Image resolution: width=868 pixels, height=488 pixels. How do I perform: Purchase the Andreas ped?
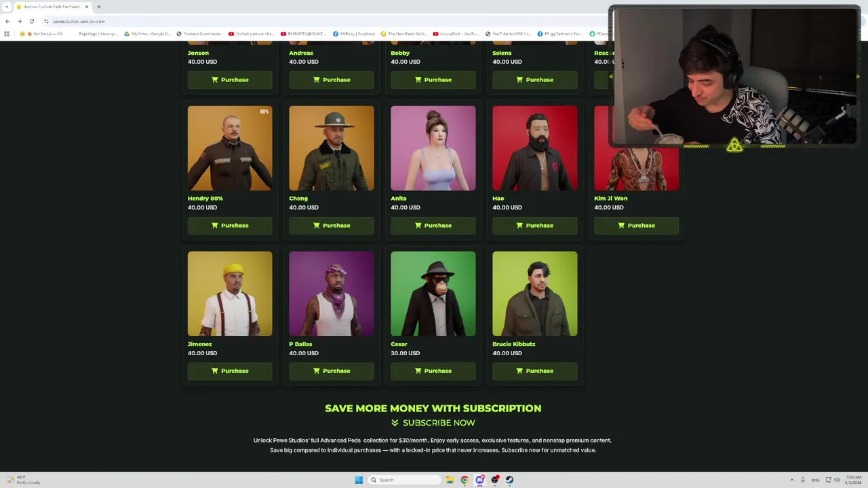pyautogui.click(x=332, y=80)
